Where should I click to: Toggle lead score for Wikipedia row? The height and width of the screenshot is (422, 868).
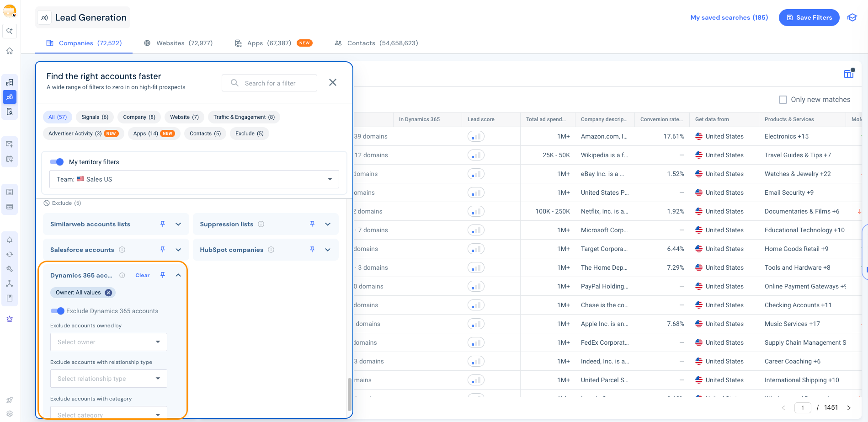pyautogui.click(x=476, y=155)
